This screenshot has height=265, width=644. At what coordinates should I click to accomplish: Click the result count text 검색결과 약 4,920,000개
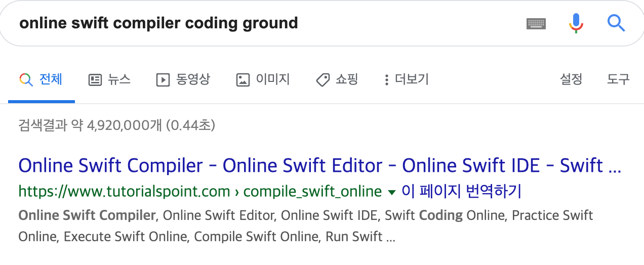pos(117,125)
